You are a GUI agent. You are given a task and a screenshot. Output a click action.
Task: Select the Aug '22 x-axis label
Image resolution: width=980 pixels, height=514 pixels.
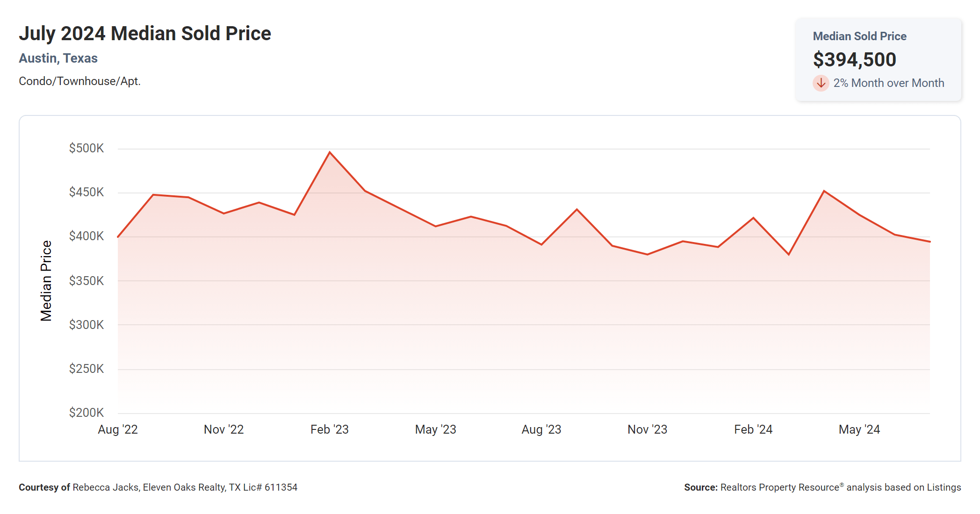118,429
